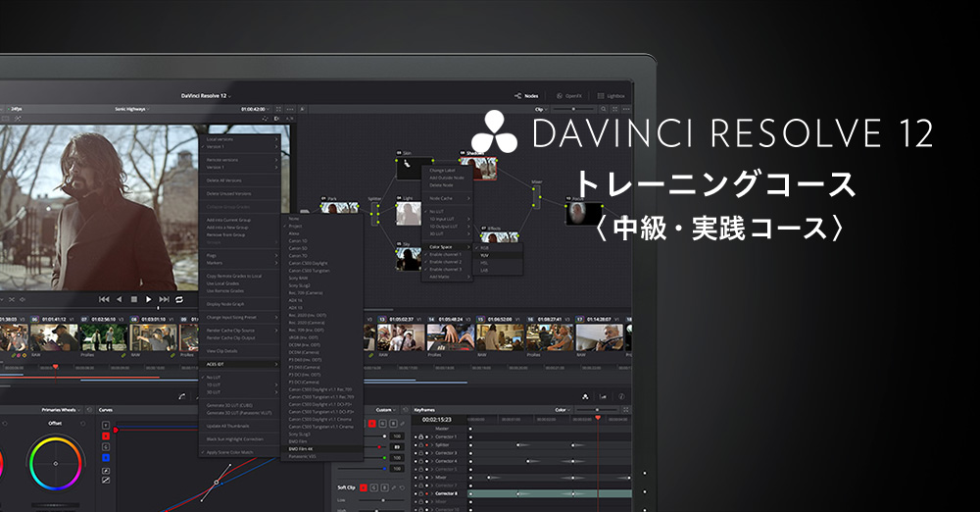The image size is (980, 512).
Task: Click the Offset color wheel
Action: [x=55, y=464]
